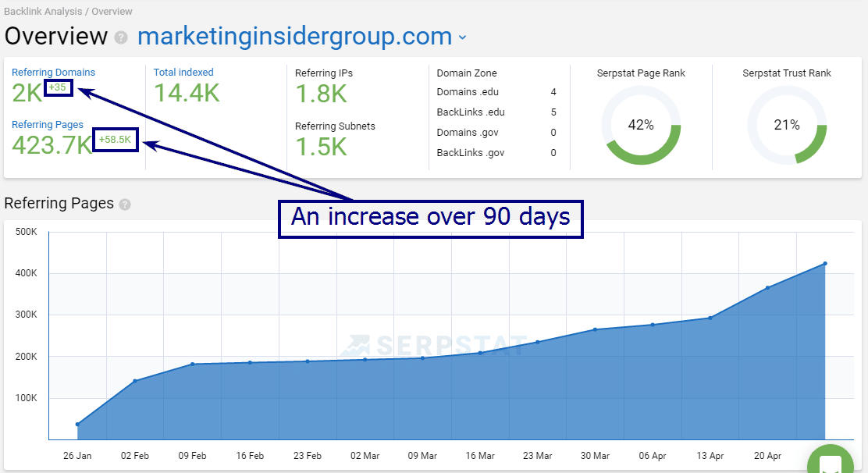The width and height of the screenshot is (868, 473).
Task: Click the +58.5K referring pages change badge
Action: 116,140
